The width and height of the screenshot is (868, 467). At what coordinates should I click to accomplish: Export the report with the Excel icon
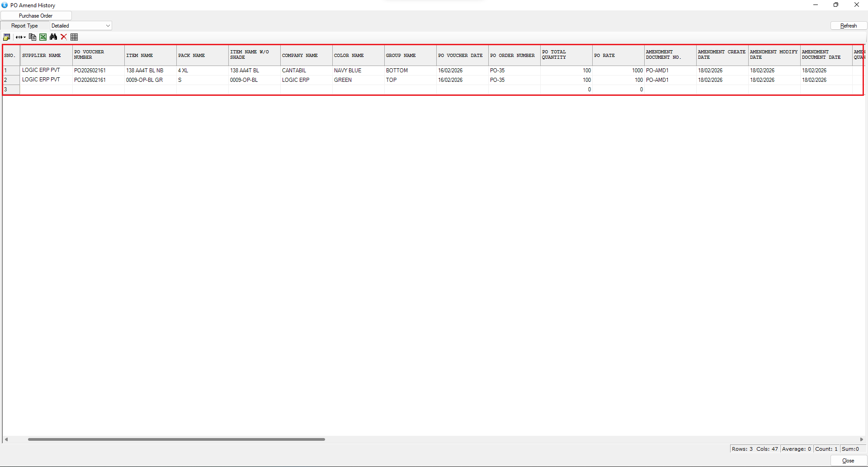point(43,37)
